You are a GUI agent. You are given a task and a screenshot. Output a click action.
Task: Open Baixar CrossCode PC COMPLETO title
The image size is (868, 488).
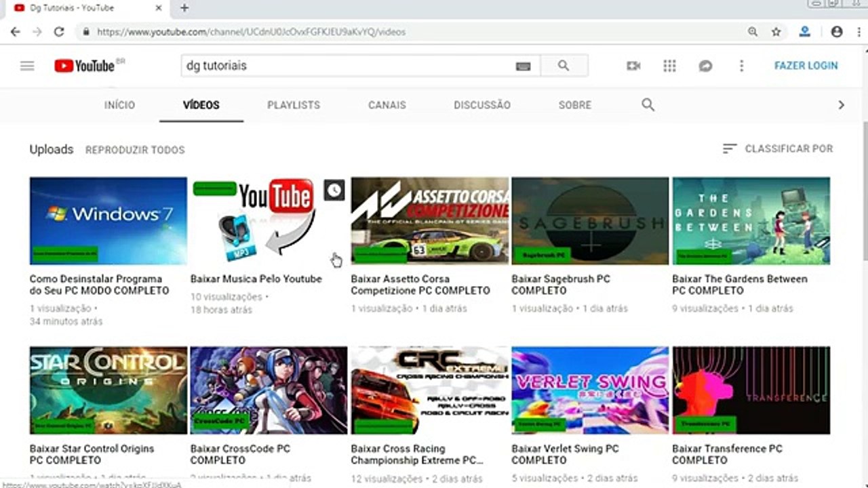point(240,454)
